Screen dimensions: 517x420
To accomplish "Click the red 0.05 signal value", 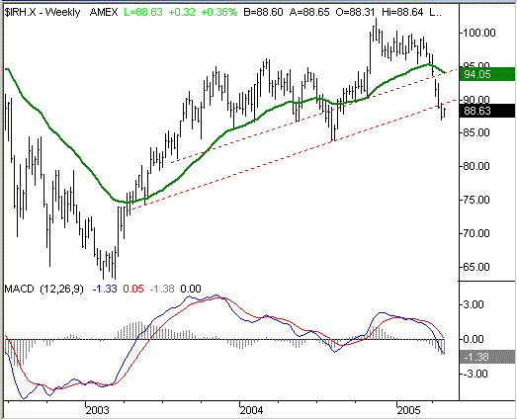I will [x=133, y=290].
